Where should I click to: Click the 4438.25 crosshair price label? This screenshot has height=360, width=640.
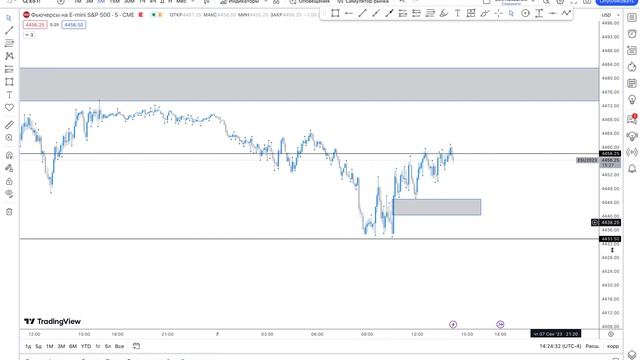pyautogui.click(x=610, y=222)
